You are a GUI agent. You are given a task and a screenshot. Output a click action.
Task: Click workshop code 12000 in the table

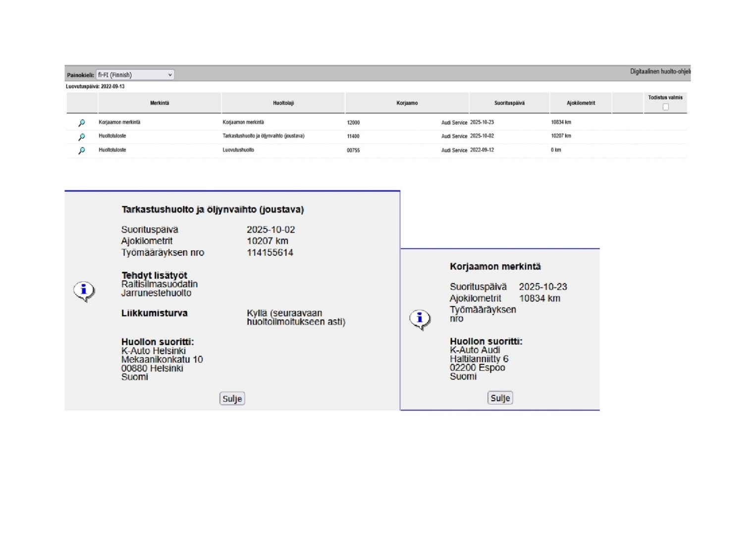(353, 123)
